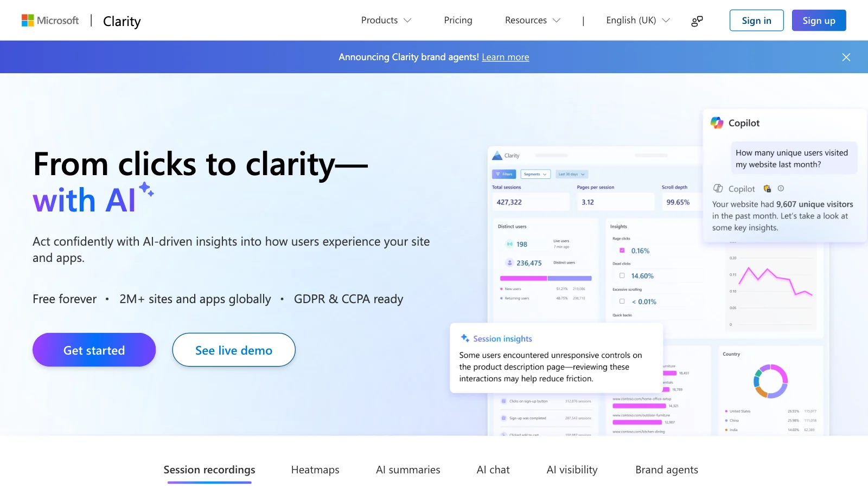
Task: Click the Sign in button
Action: (756, 21)
